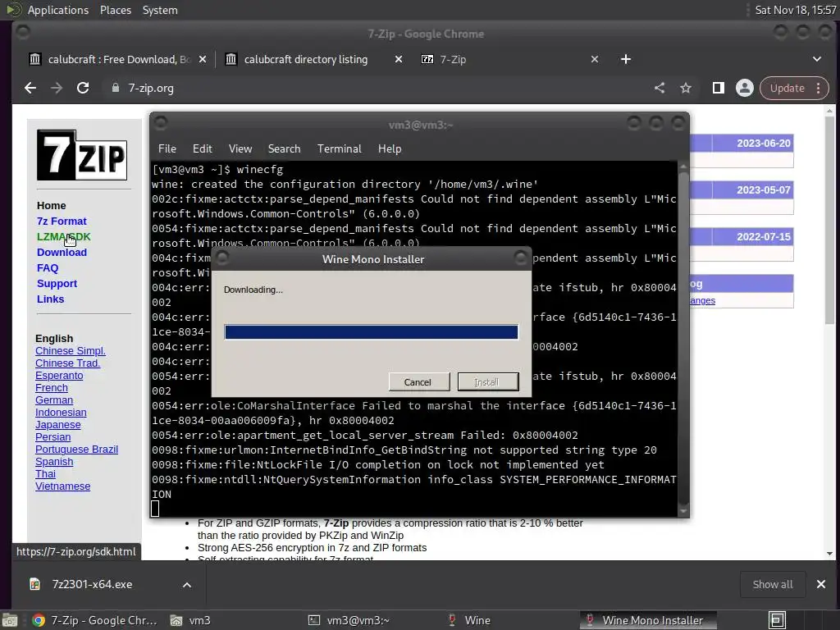Switch language to Portuguese Brazil
The image size is (840, 630).
76,450
